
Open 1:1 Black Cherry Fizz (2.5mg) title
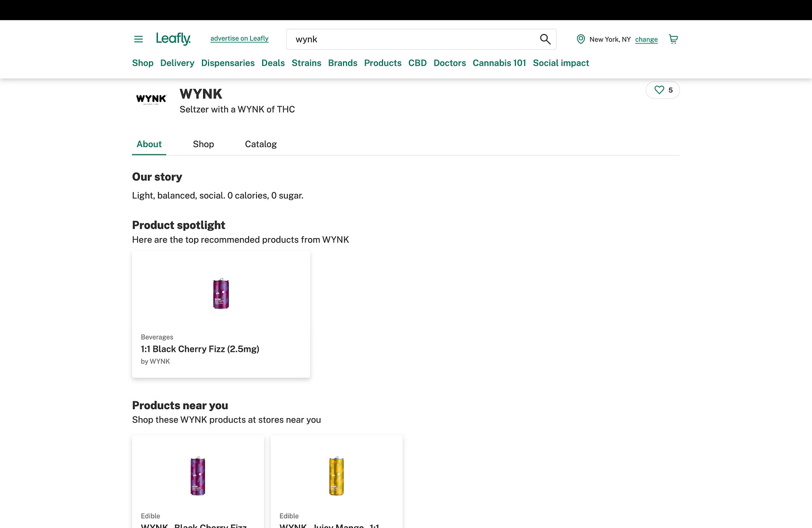pos(200,349)
